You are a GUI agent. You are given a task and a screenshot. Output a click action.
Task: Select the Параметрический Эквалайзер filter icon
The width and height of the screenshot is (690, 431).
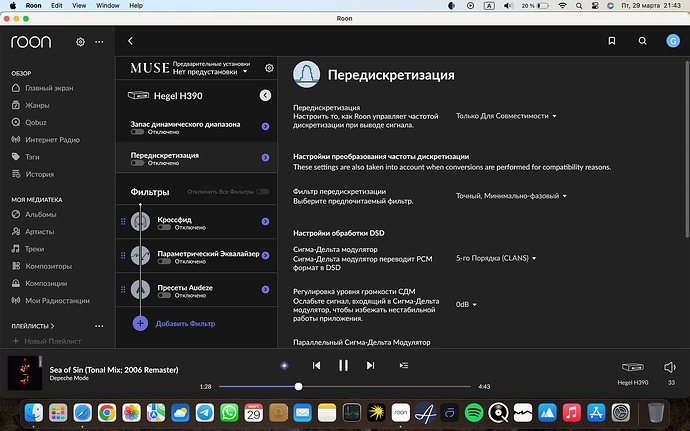[140, 255]
